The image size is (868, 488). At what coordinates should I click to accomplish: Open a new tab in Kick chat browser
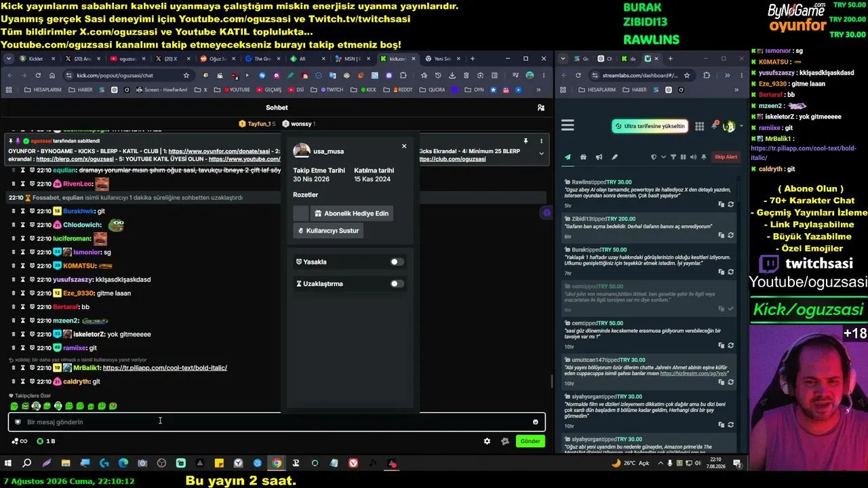click(472, 59)
